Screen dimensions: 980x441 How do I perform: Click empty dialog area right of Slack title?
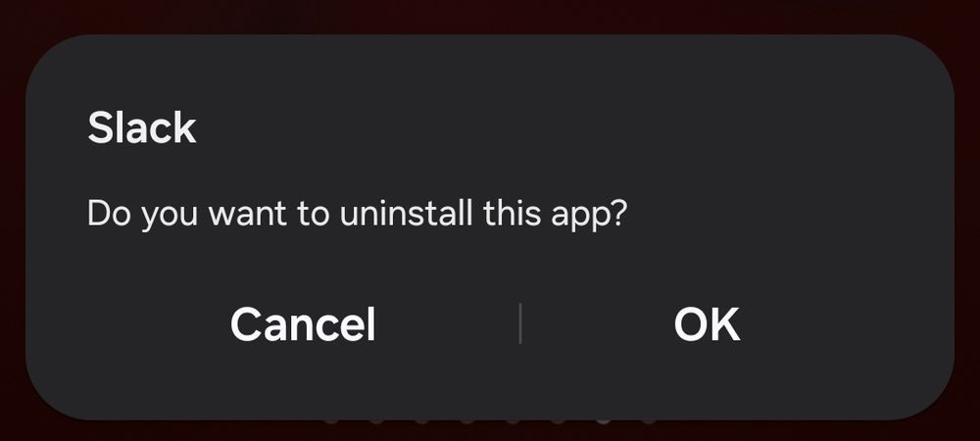pyautogui.click(x=563, y=128)
